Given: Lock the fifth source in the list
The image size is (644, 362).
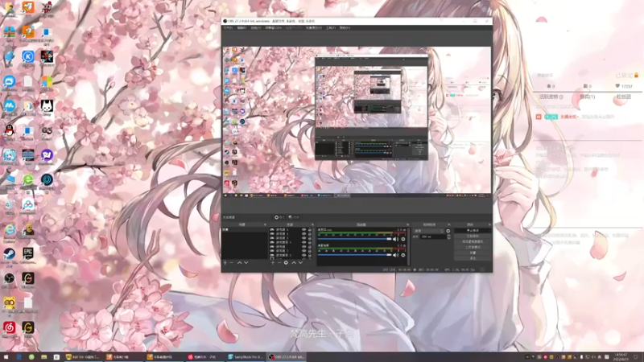Looking at the screenshot, I should click(310, 246).
